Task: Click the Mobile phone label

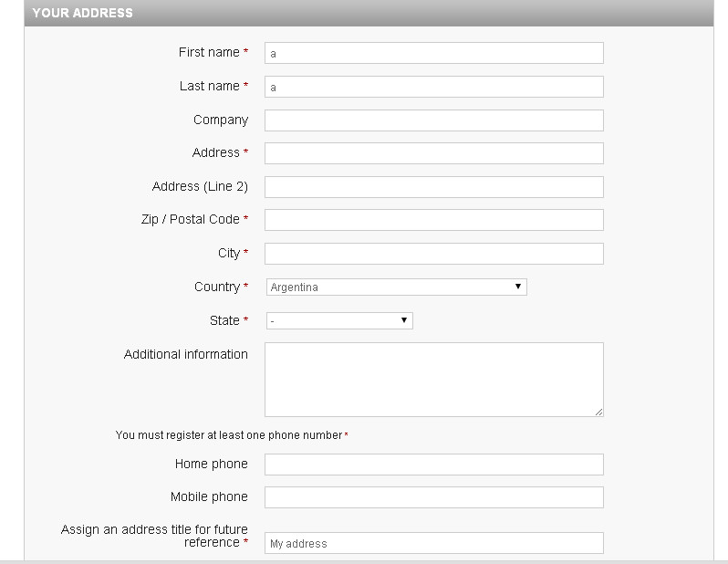Action: tap(209, 497)
